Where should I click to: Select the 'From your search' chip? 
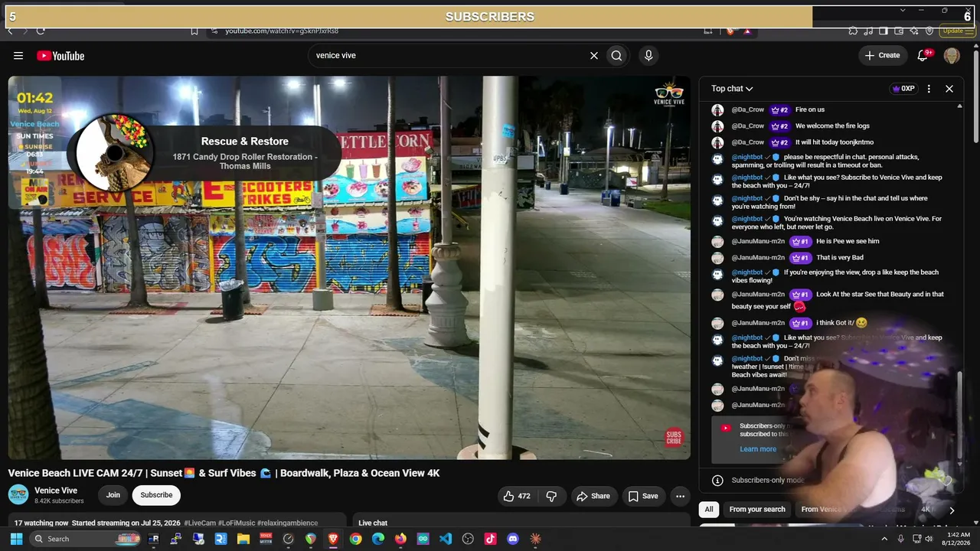(757, 509)
